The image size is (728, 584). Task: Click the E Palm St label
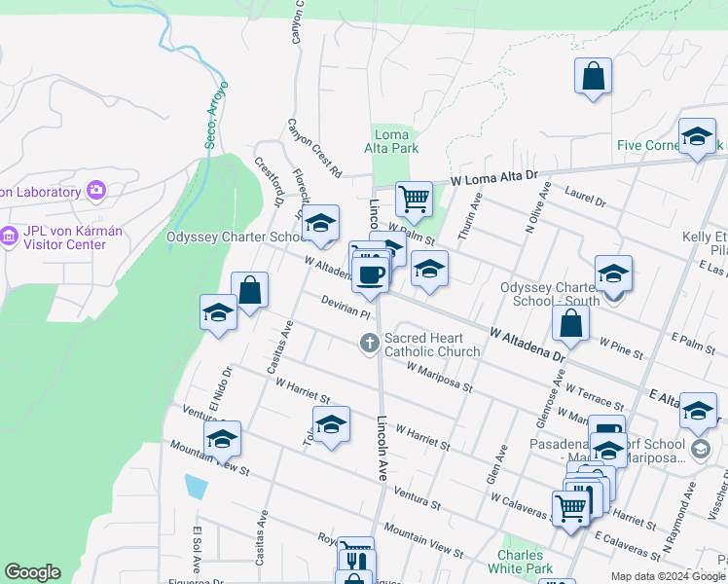693,344
